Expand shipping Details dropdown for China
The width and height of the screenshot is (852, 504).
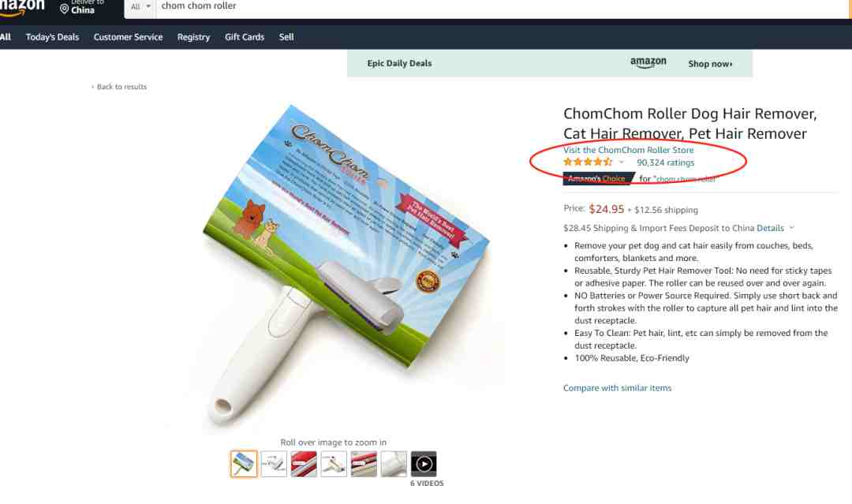click(x=775, y=228)
